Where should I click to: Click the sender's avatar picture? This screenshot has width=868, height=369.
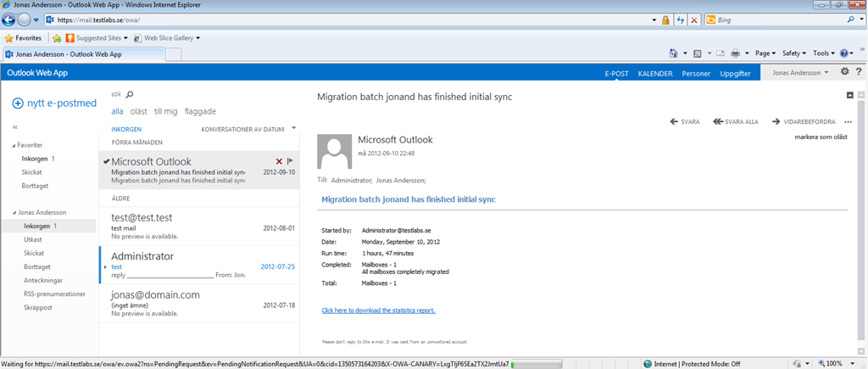(334, 151)
